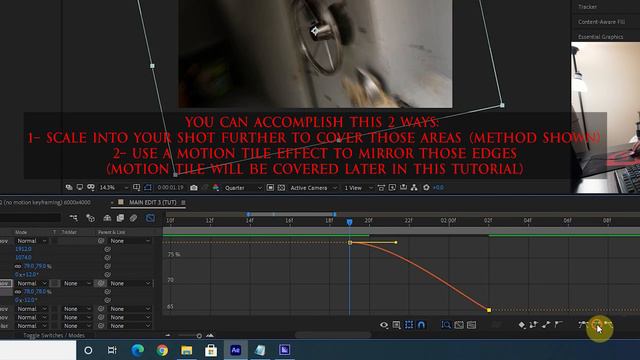Screen dimensions: 640x360
Task: Click Fit Selection to View icon
Action: pos(459,325)
